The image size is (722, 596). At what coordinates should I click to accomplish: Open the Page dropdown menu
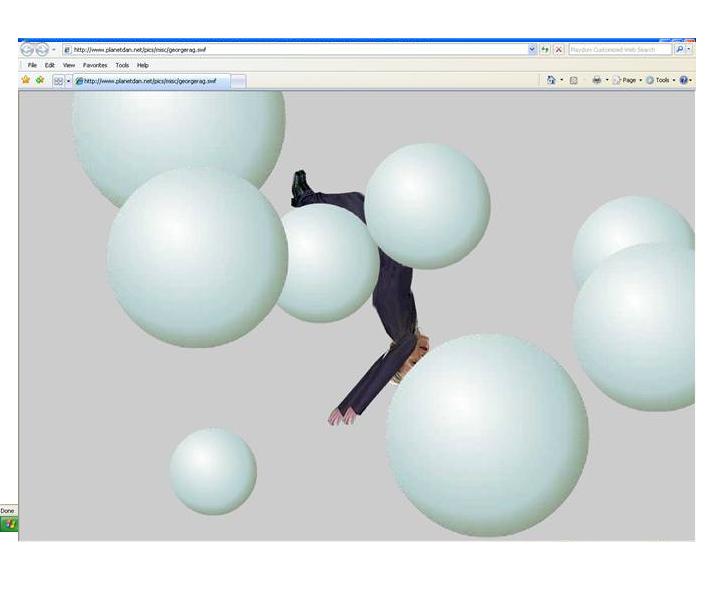[x=628, y=80]
